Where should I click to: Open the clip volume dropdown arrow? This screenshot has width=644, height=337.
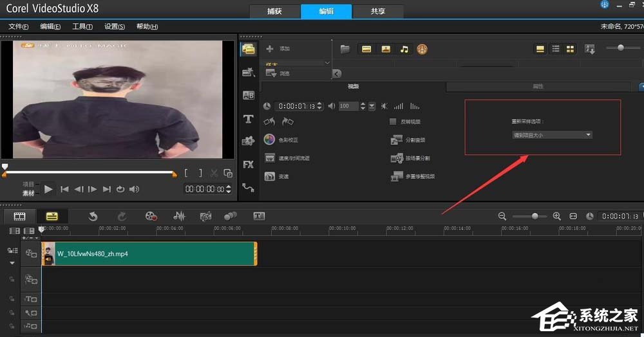tap(372, 106)
